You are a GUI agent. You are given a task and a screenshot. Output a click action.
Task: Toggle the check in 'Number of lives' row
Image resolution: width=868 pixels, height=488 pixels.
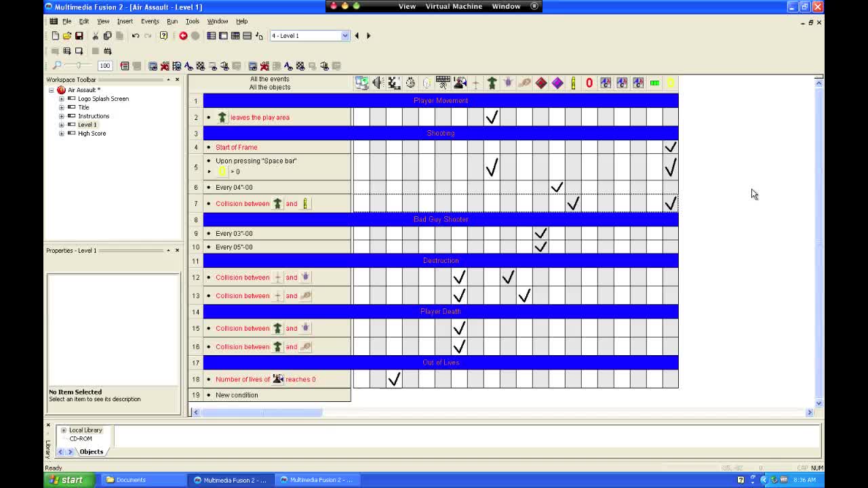click(x=394, y=379)
